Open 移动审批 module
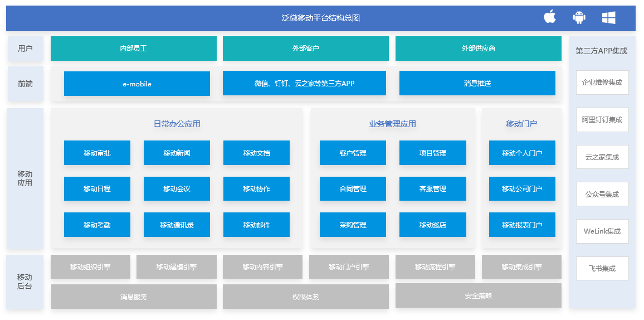644x320 pixels. pos(97,153)
